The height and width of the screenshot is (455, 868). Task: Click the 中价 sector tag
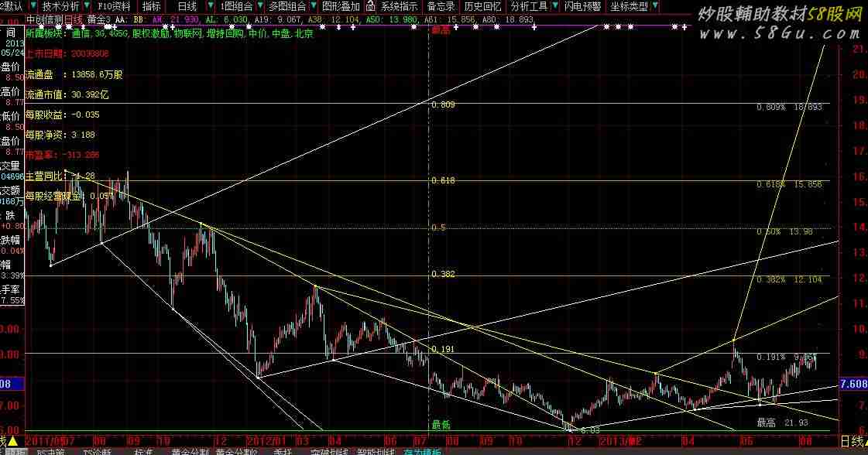click(257, 33)
